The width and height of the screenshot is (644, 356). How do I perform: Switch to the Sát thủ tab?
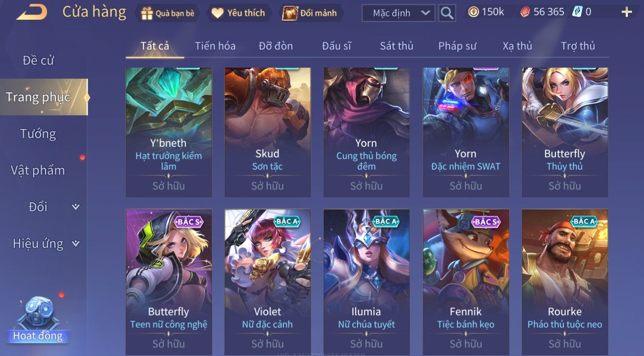click(x=396, y=46)
